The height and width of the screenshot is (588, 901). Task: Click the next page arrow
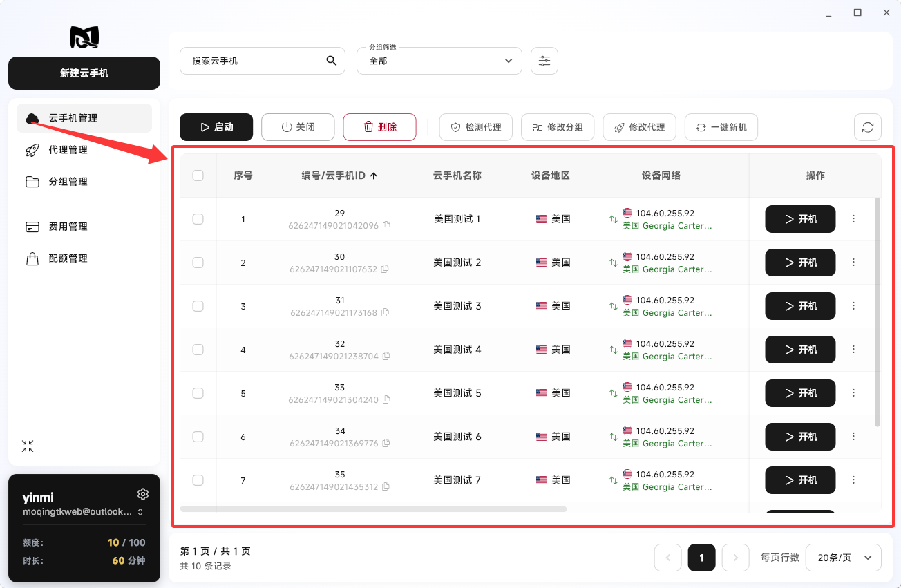click(736, 558)
